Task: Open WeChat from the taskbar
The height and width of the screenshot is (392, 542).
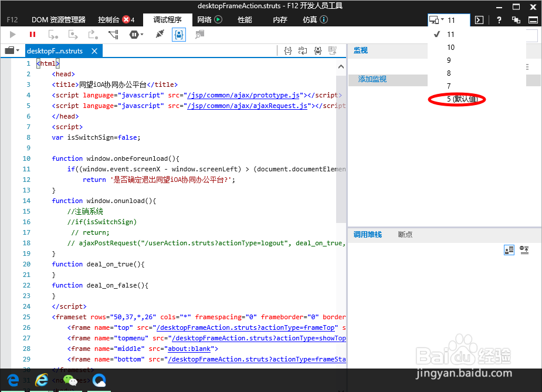Action: pyautogui.click(x=70, y=381)
